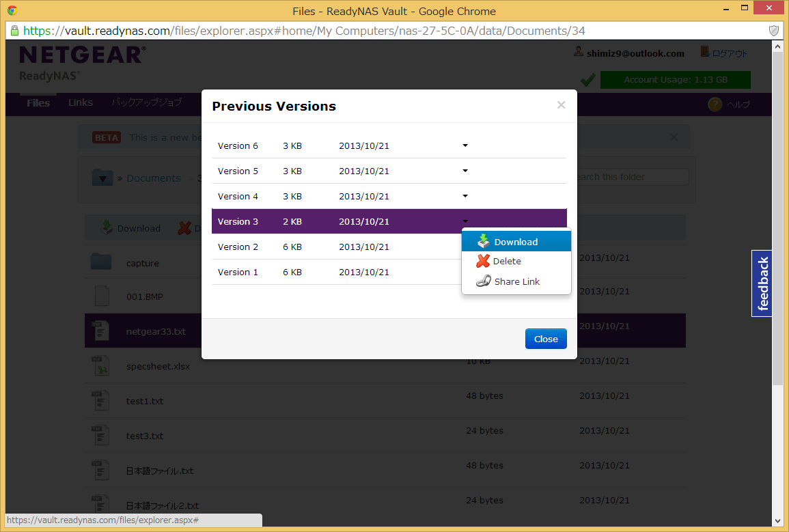Click the red X Delete icon
The width and height of the screenshot is (789, 532).
483,261
